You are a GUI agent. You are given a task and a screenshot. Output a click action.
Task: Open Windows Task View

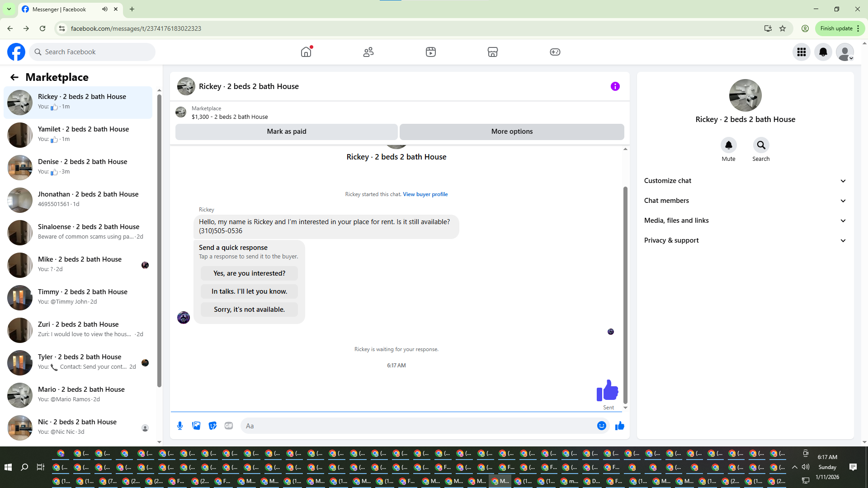tap(41, 467)
